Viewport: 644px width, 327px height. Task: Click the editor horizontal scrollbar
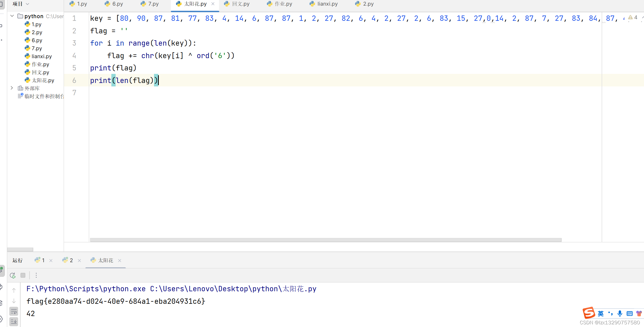pyautogui.click(x=326, y=240)
